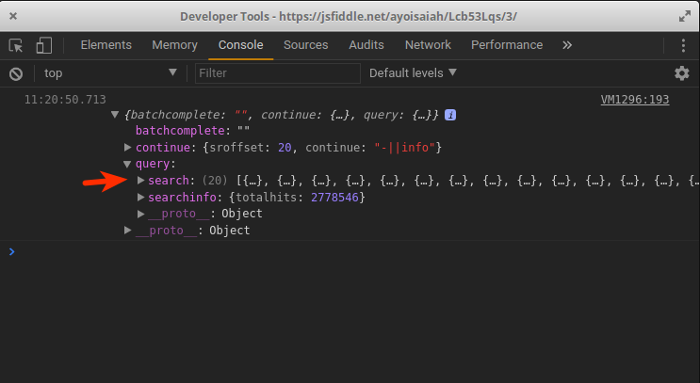Switch to the Memory tab

[x=175, y=45]
